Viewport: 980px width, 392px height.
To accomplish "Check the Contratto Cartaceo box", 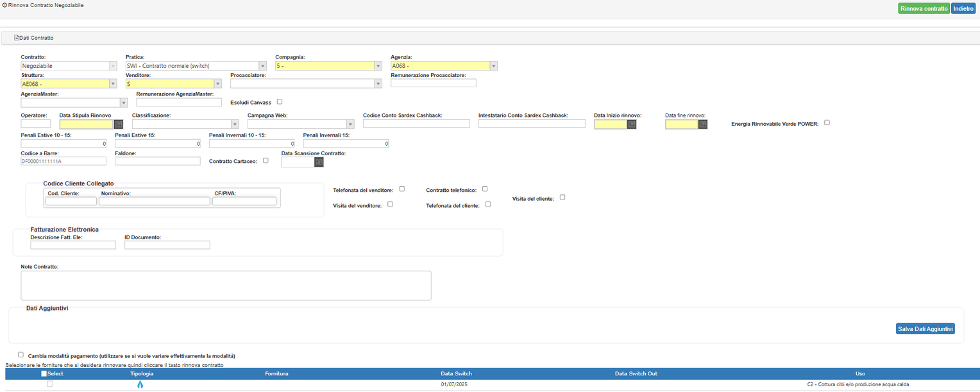I will 266,160.
